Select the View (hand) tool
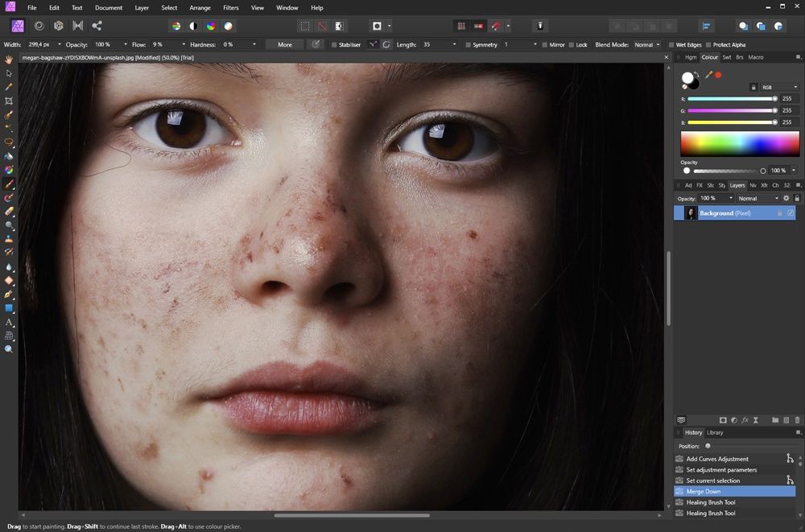Viewport: 805px width, 532px height. click(x=9, y=60)
